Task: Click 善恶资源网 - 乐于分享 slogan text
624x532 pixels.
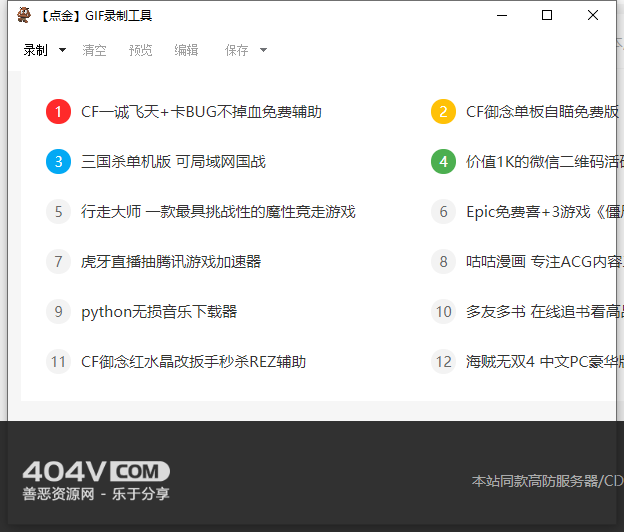Action: click(x=96, y=494)
